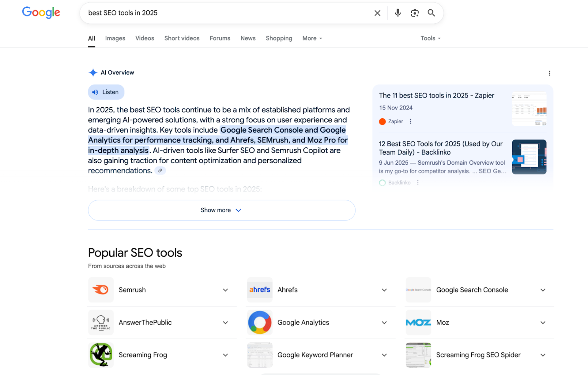The width and height of the screenshot is (588, 375).
Task: Click the Moz tool name
Action: (443, 322)
